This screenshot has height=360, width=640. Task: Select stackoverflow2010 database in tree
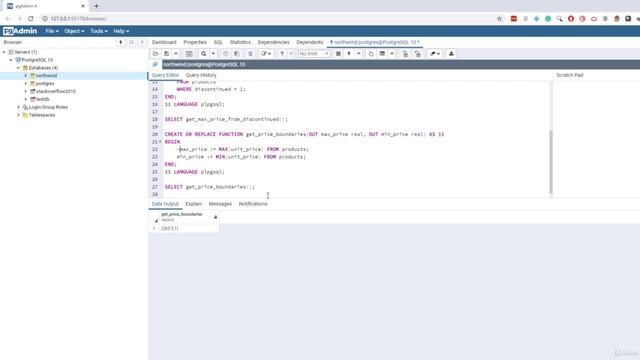click(x=56, y=91)
